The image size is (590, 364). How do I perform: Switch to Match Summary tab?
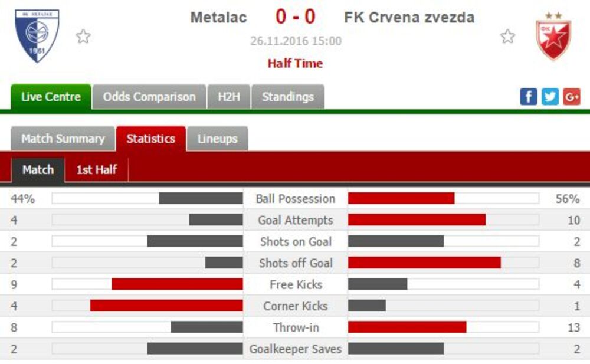[63, 139]
